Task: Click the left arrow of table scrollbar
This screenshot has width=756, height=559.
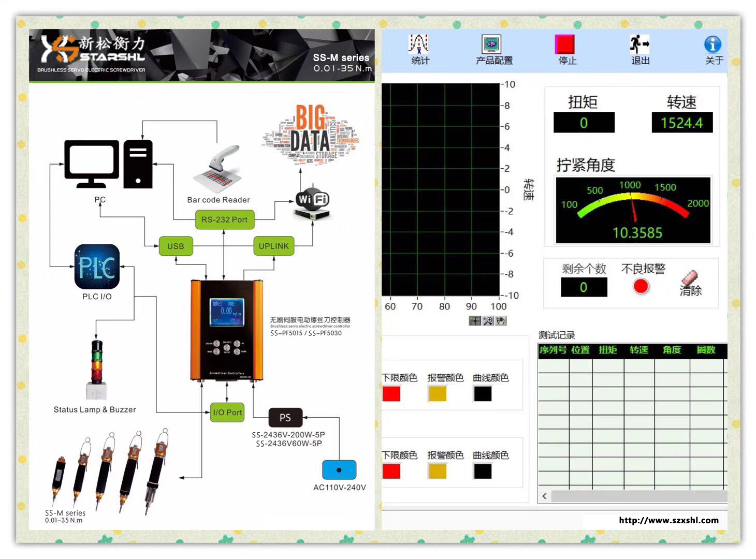Action: [544, 496]
